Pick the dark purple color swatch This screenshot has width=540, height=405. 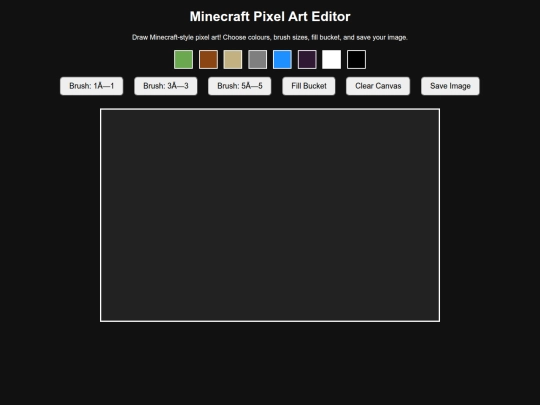click(x=307, y=60)
